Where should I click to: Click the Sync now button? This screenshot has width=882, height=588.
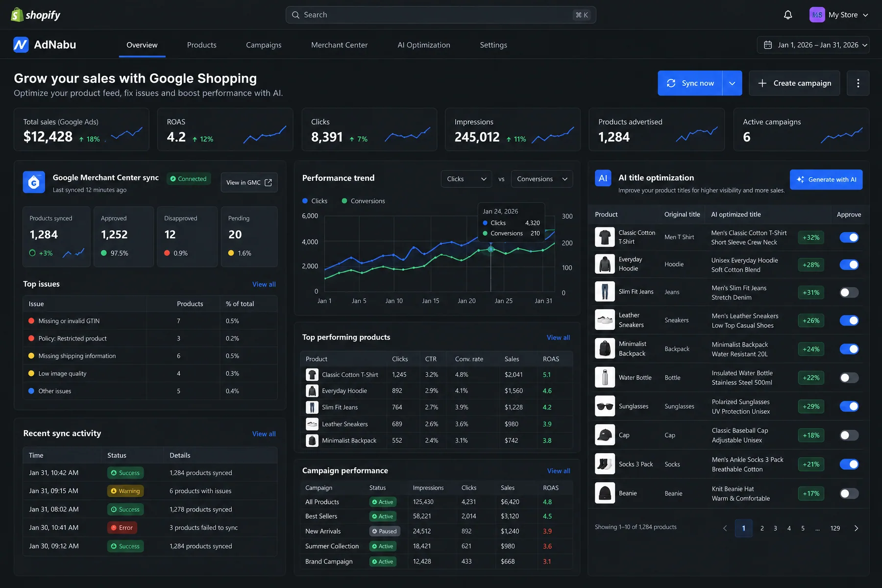coord(690,83)
